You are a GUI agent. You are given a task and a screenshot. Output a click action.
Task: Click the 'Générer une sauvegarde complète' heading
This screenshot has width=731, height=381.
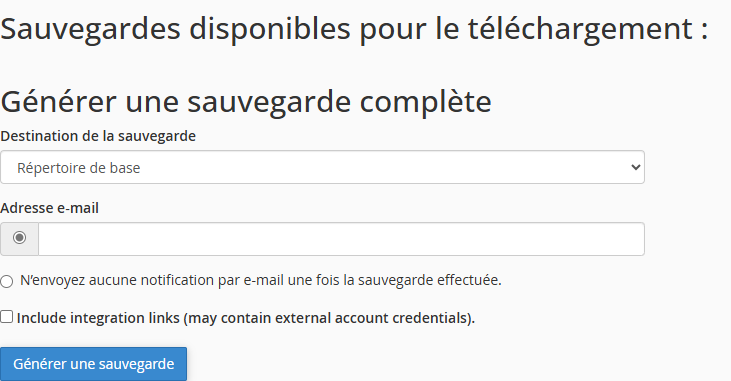246,102
